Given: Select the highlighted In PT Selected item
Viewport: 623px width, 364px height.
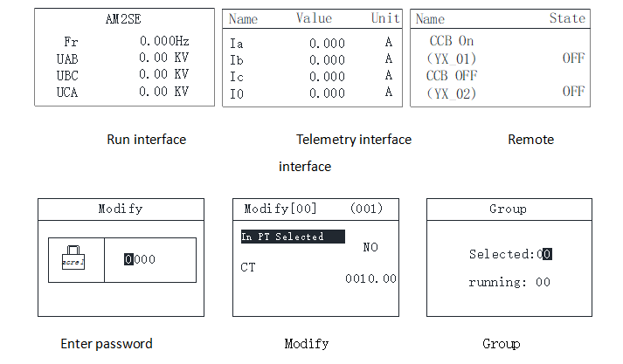Looking at the screenshot, I should 292,237.
